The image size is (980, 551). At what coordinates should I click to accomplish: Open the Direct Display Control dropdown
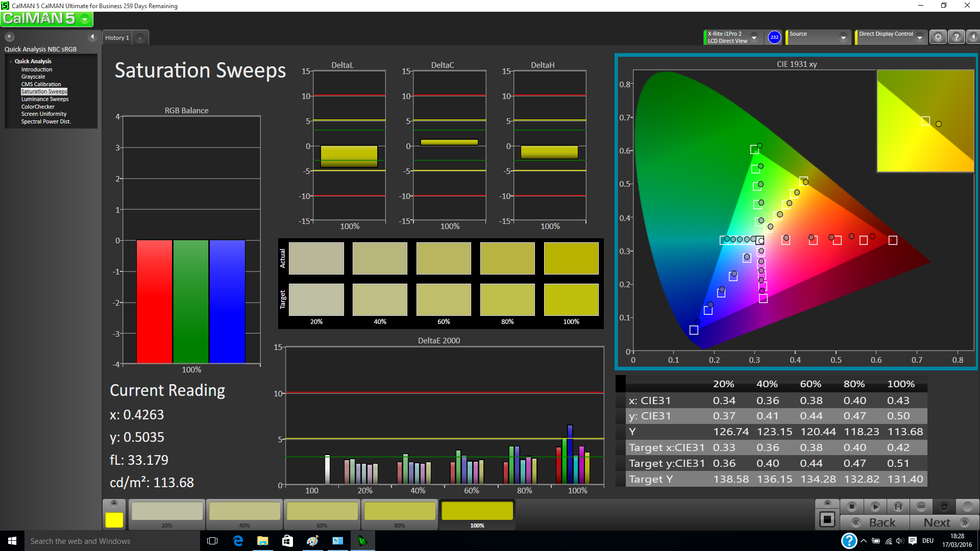(x=919, y=37)
